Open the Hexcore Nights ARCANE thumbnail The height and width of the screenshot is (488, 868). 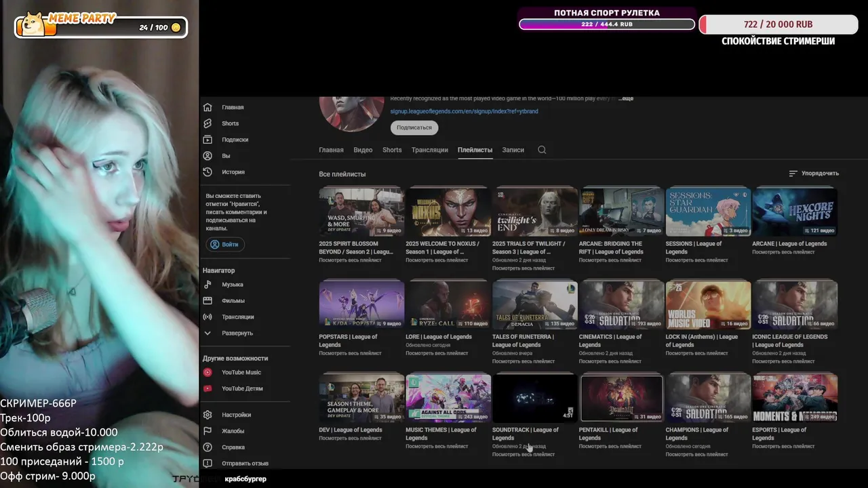coord(795,212)
